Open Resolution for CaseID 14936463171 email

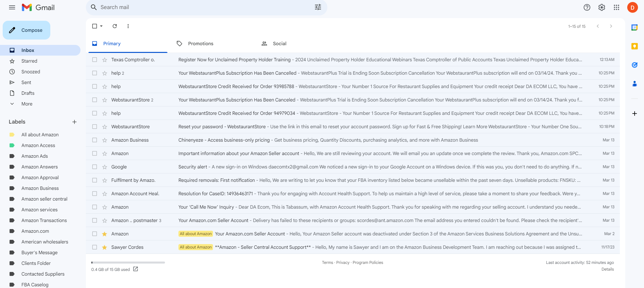click(x=353, y=194)
